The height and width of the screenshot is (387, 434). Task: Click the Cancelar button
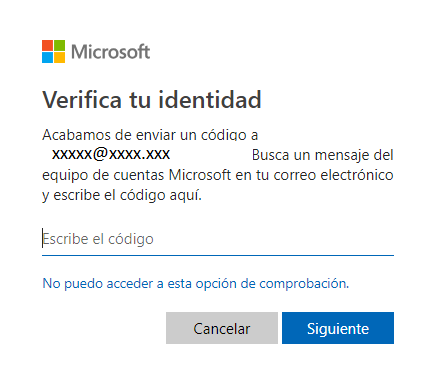[222, 328]
